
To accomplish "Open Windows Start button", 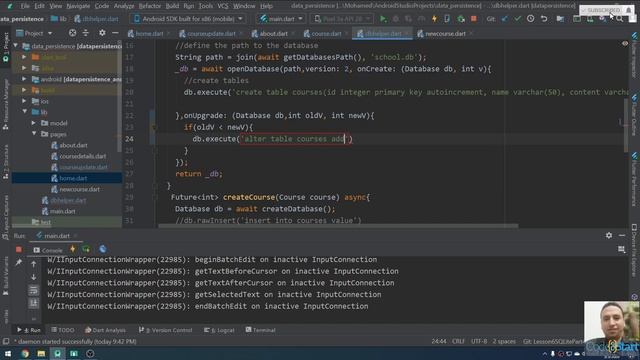I will click(7, 353).
